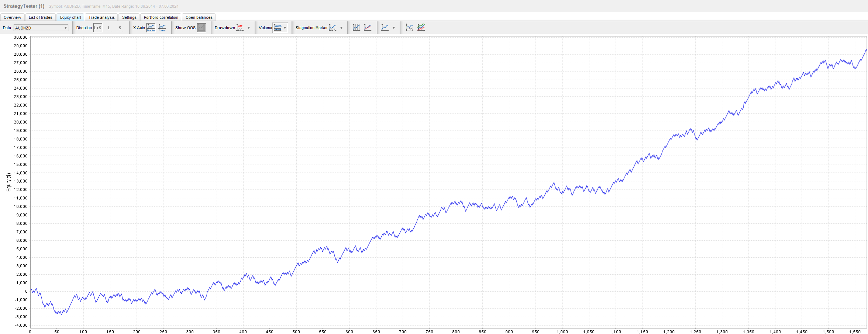Click the dotted-line chart icon
Screen dimensions: 868x334
point(409,28)
